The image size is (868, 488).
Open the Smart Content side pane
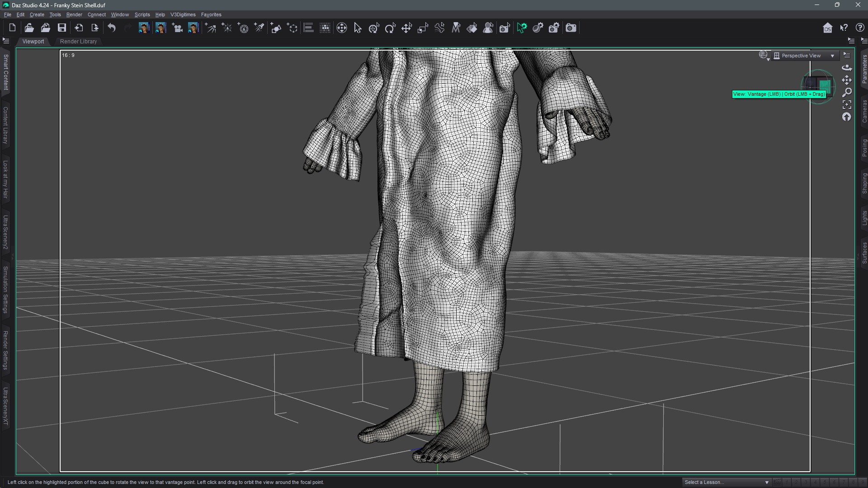pos(5,72)
